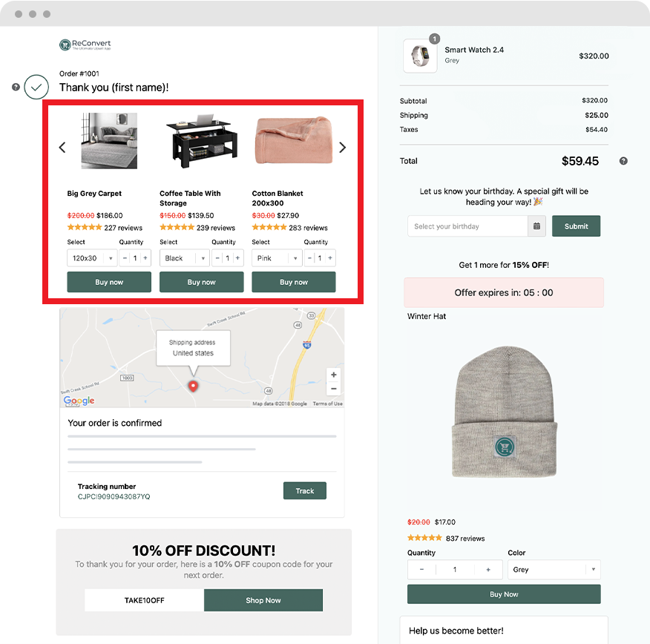Click the Cotton Blanket product image
This screenshot has width=650, height=644.
click(x=294, y=141)
